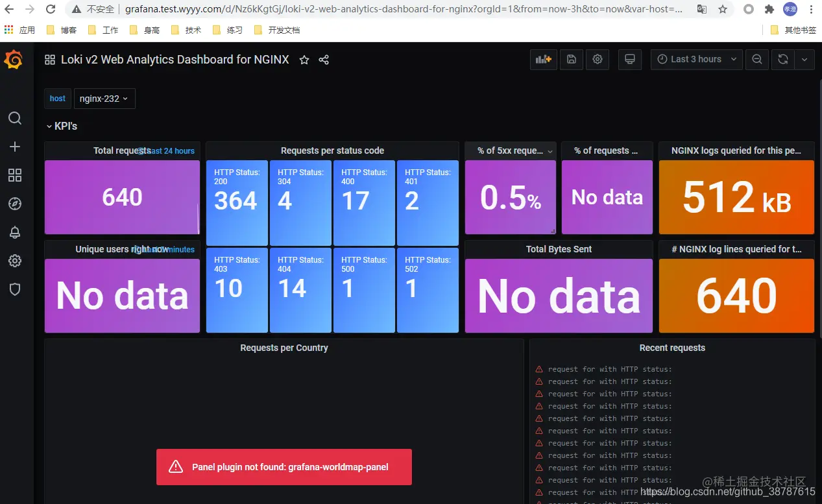
Task: Open the 开发文档 bookmark folder
Action: pyautogui.click(x=276, y=30)
